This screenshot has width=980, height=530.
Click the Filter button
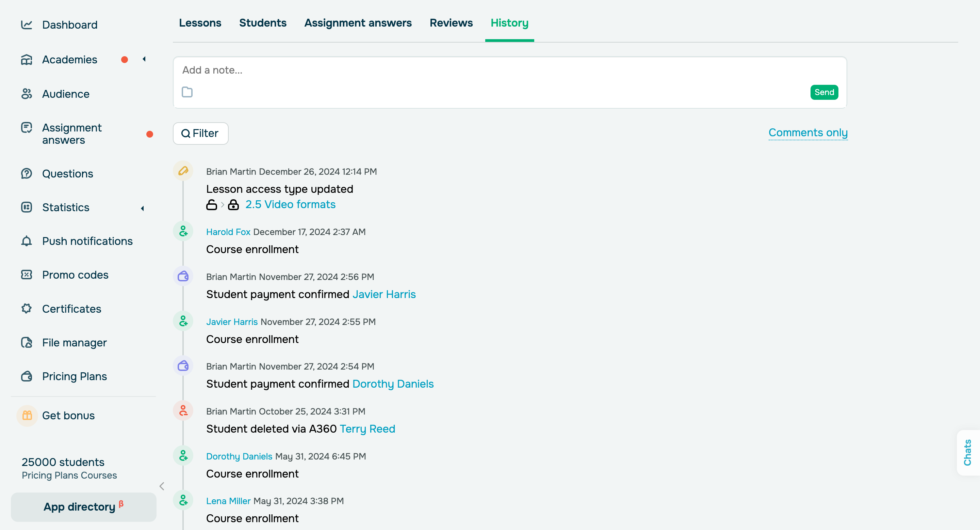(x=200, y=133)
